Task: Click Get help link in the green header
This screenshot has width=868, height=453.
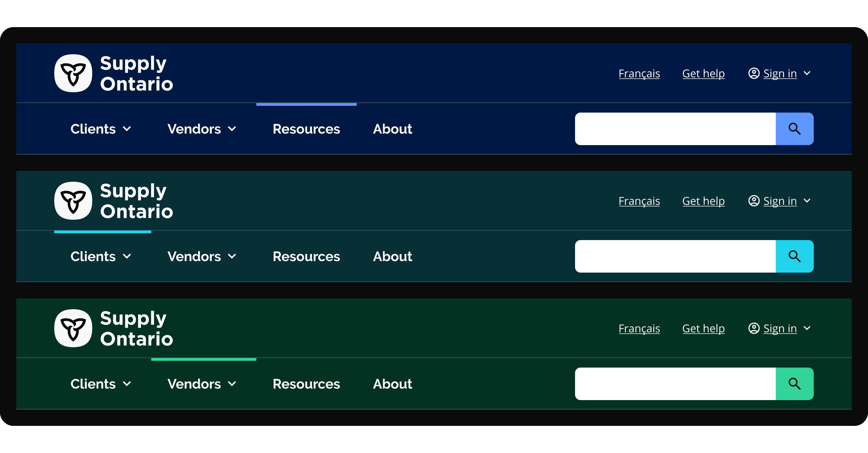Action: (x=703, y=329)
